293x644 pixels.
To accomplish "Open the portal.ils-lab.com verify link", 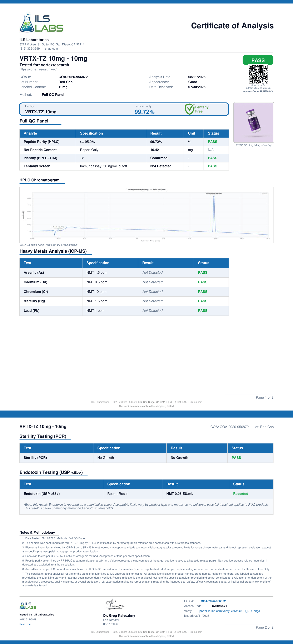I will tap(229, 611).
